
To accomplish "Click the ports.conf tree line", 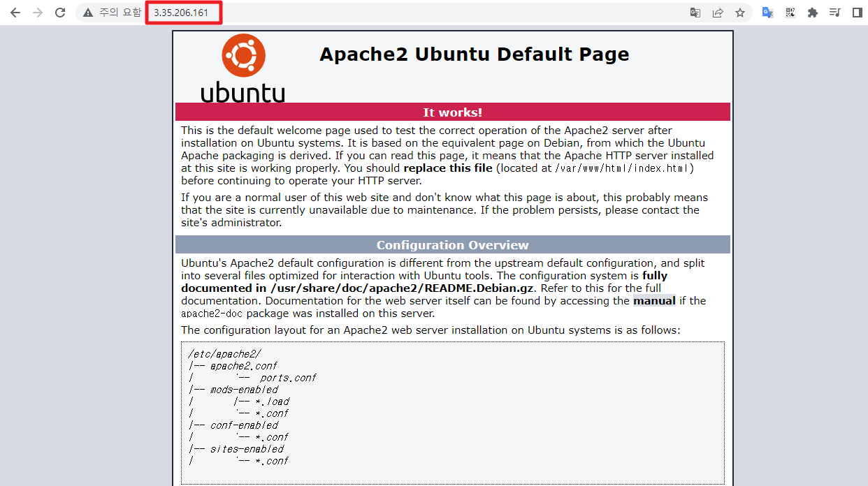I will point(252,378).
